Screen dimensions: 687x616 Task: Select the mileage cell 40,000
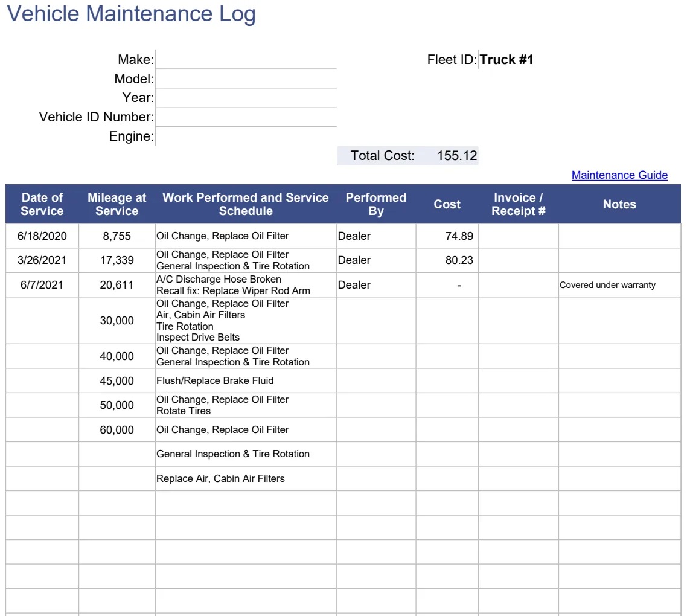click(117, 356)
